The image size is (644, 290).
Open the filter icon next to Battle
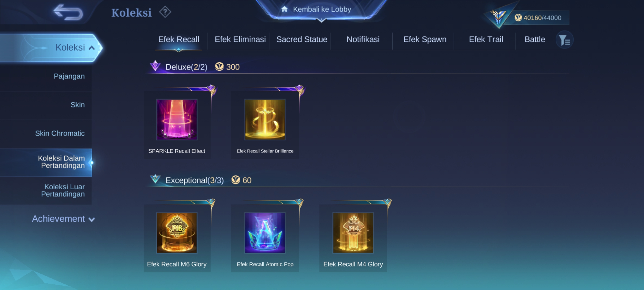(x=565, y=40)
